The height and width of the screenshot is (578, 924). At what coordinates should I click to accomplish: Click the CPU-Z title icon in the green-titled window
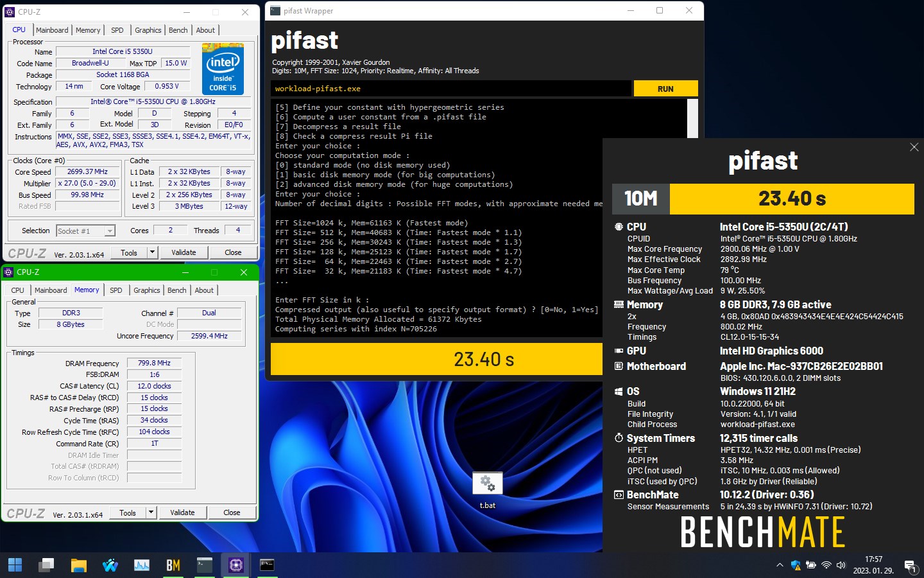coord(8,272)
